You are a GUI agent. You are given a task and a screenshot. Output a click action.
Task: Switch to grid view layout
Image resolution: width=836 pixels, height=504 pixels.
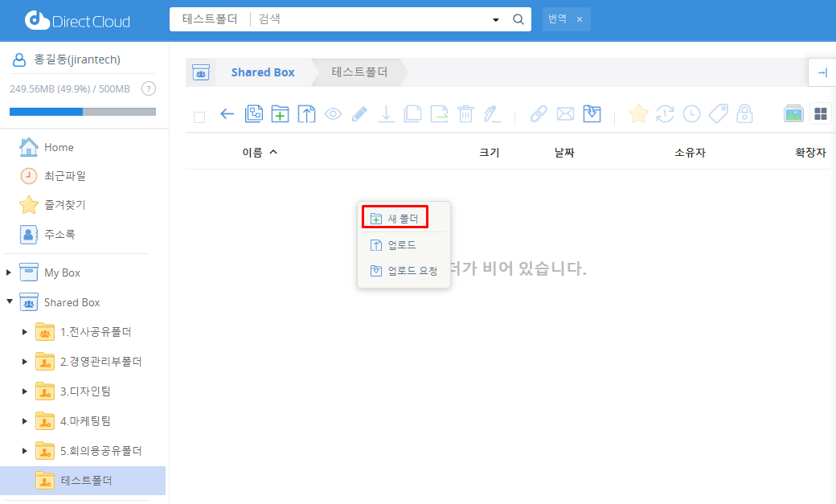click(x=820, y=114)
